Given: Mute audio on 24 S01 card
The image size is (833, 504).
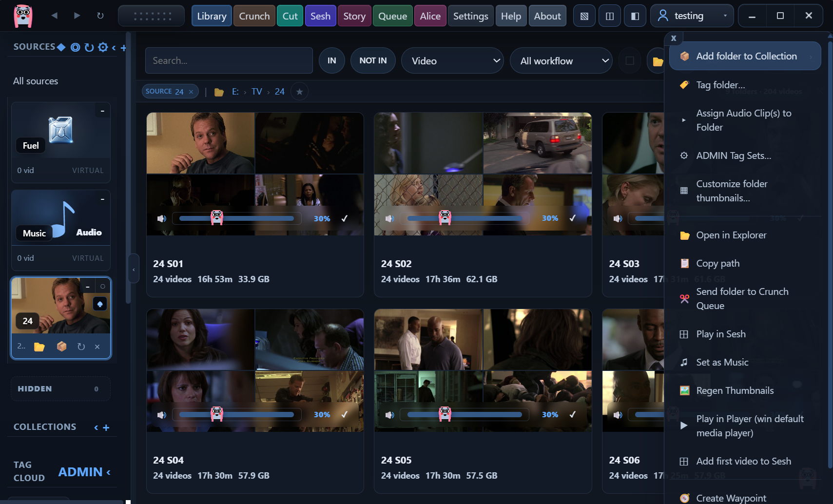Looking at the screenshot, I should click(162, 218).
